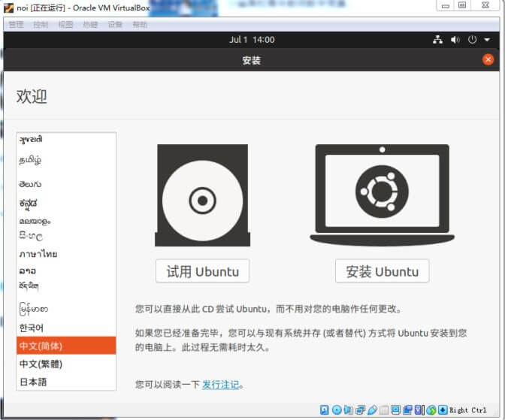
Task: Click the hard disk activity indicator icon
Action: coord(325,409)
